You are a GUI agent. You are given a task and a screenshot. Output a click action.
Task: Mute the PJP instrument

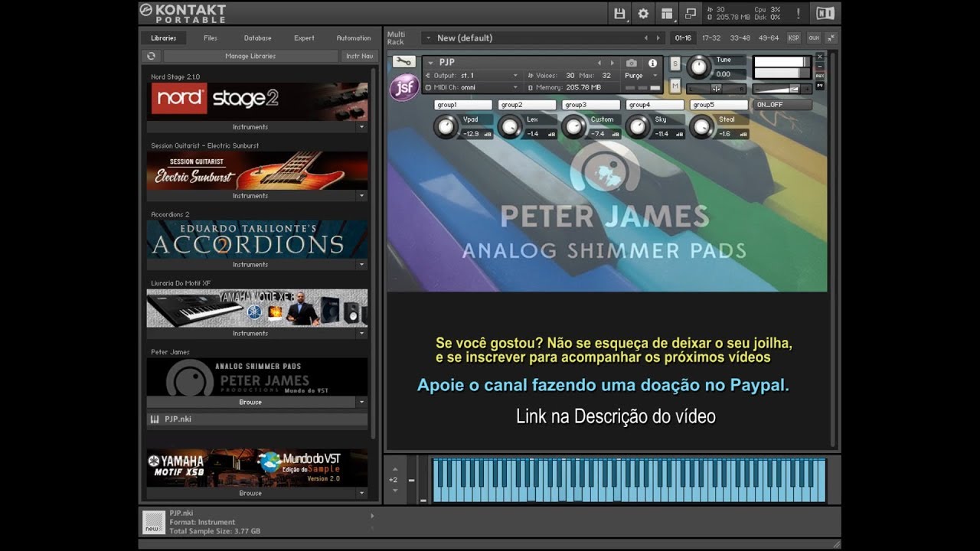pos(675,86)
